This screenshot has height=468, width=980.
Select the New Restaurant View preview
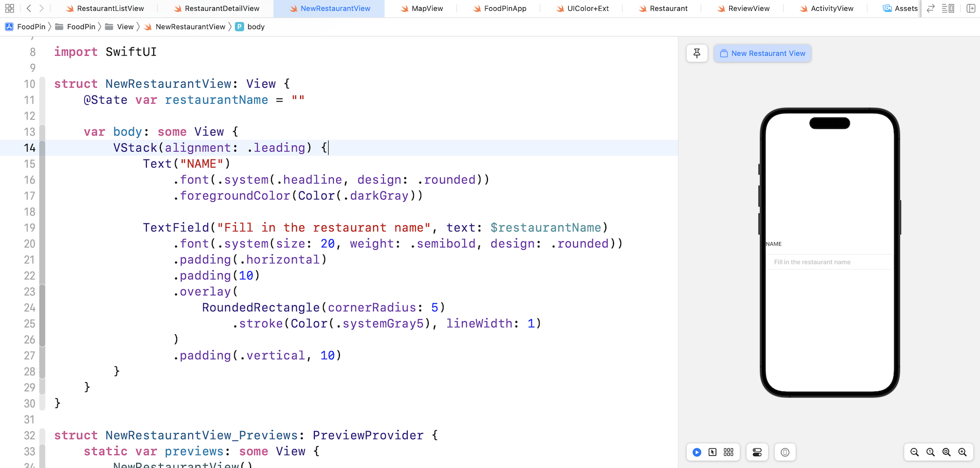click(763, 53)
